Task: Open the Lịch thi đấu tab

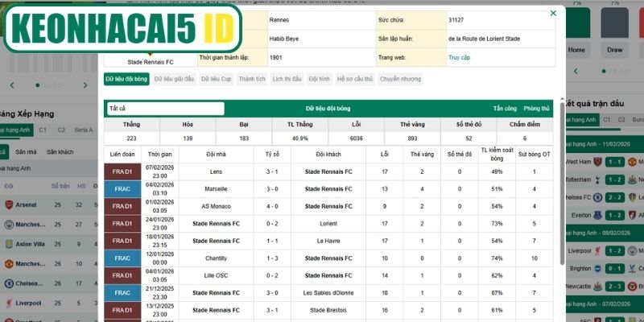Action: tap(287, 79)
